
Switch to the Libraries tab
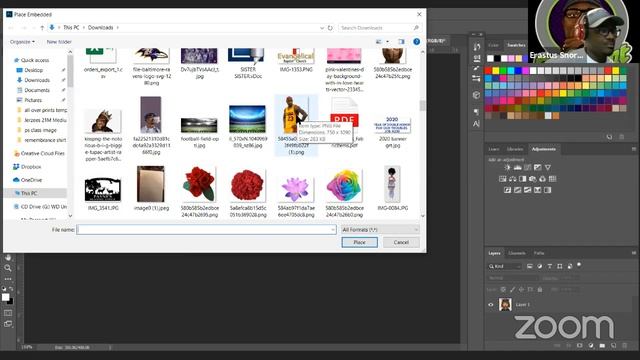point(515,149)
